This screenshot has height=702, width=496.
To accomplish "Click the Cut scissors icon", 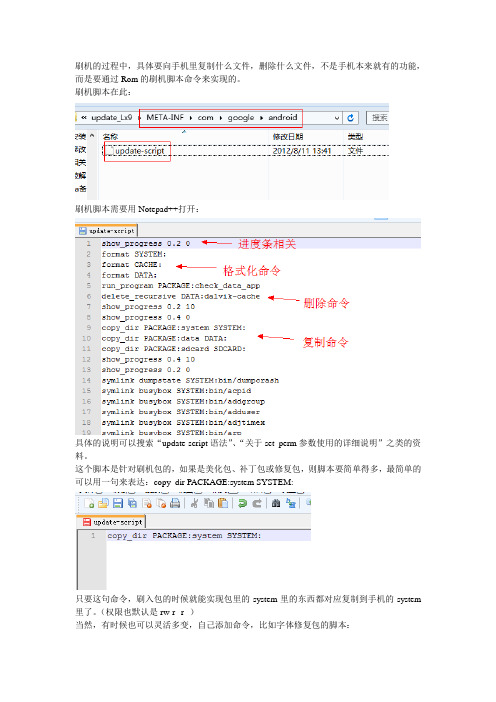I will (x=194, y=503).
